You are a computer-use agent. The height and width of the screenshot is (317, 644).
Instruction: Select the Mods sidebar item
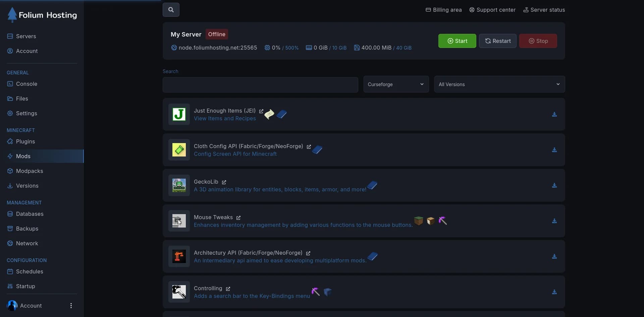[42, 156]
